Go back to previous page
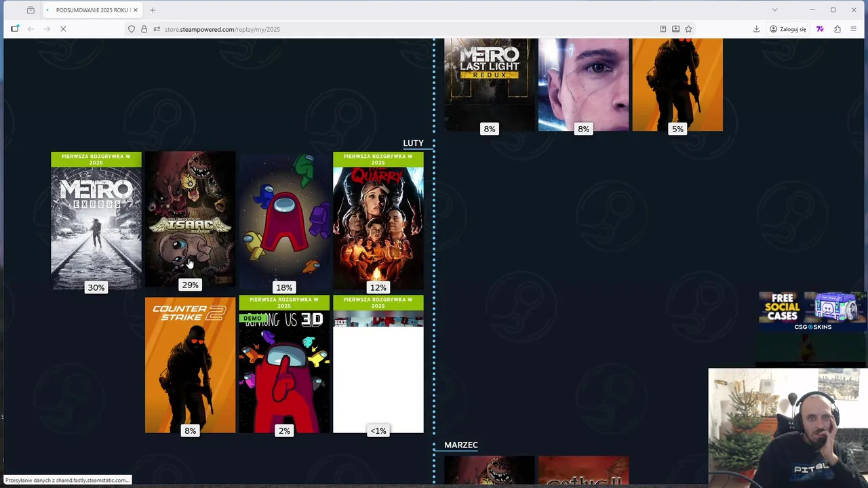Screen dimensions: 868x488 tap(31, 29)
